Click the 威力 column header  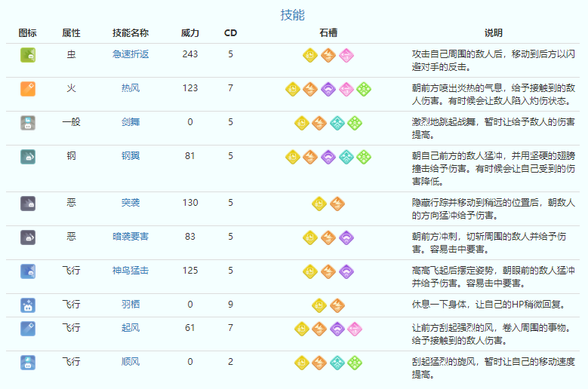190,33
